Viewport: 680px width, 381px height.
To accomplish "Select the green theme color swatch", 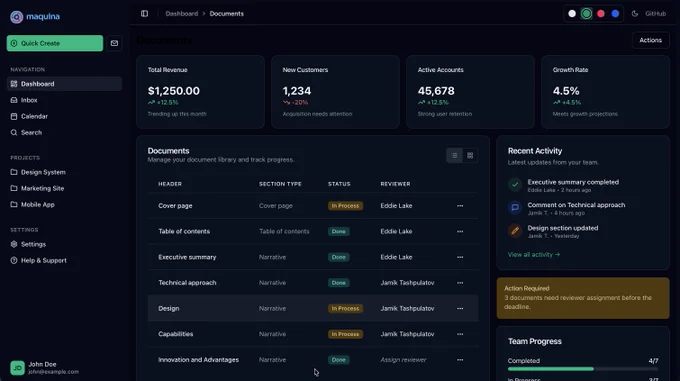I will tap(586, 13).
